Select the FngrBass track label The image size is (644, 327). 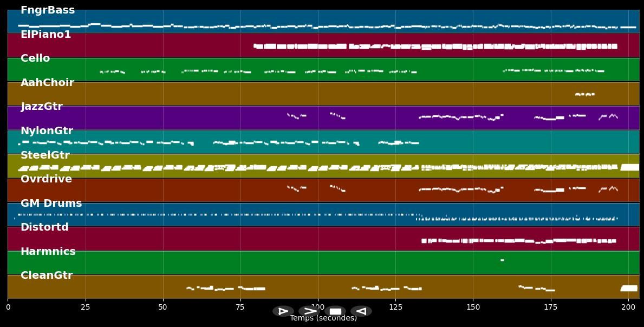click(48, 10)
